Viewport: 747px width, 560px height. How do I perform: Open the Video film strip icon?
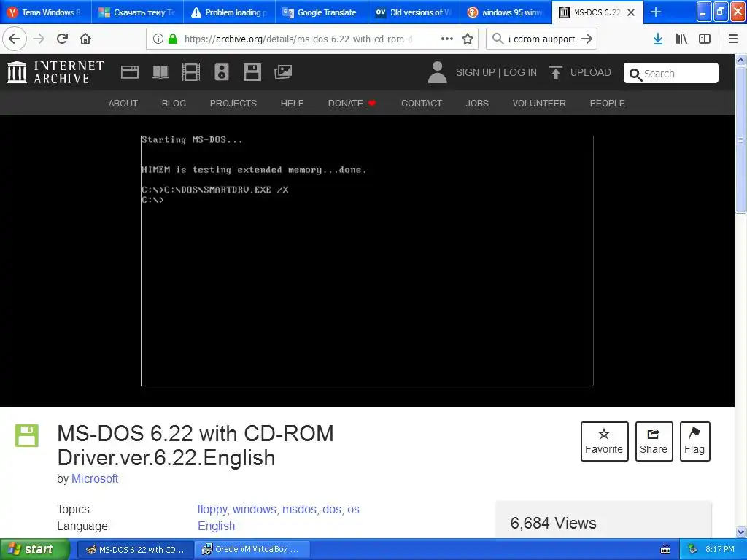191,72
